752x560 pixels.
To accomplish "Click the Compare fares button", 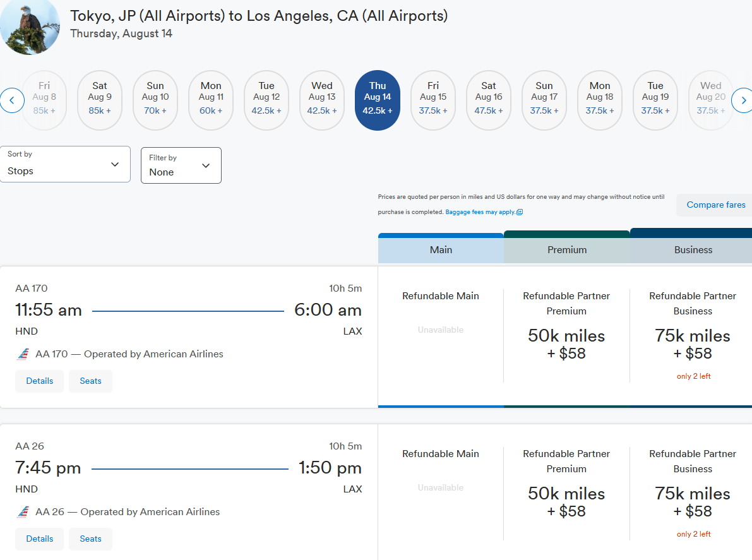I will pos(715,205).
